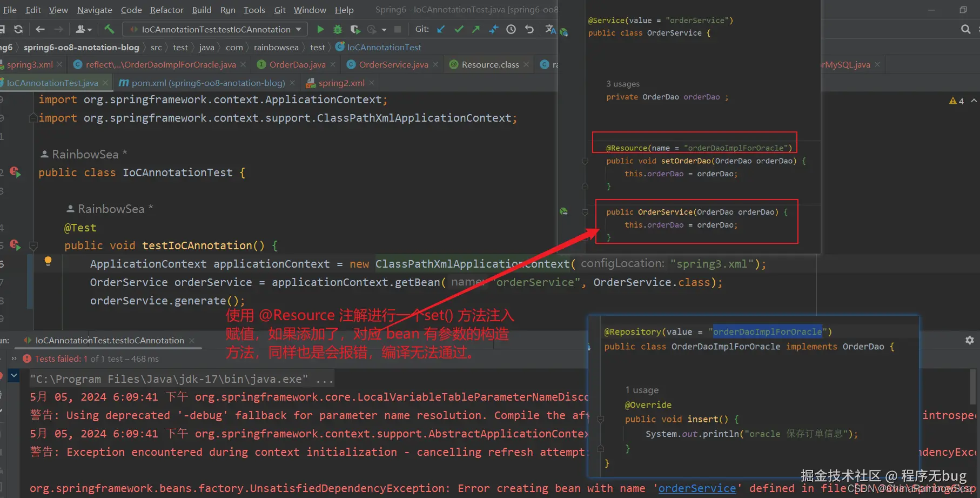Screen dimensions: 980x498
Task: Close the Resource.class tab
Action: tap(526, 64)
